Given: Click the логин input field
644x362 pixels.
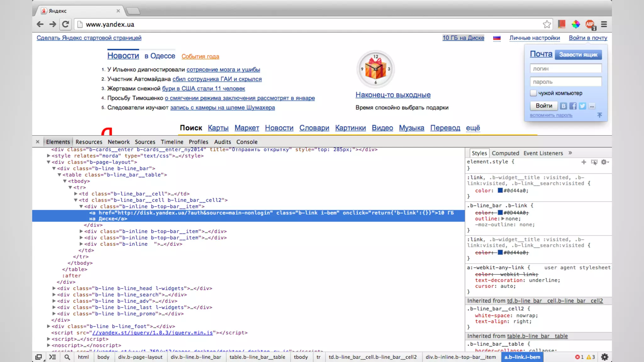Looking at the screenshot, I should (x=565, y=69).
